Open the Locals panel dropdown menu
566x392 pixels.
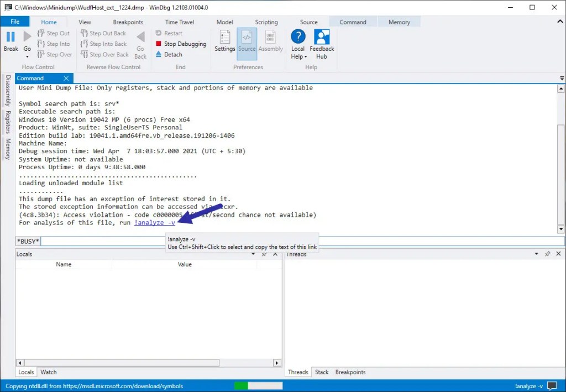pos(253,254)
